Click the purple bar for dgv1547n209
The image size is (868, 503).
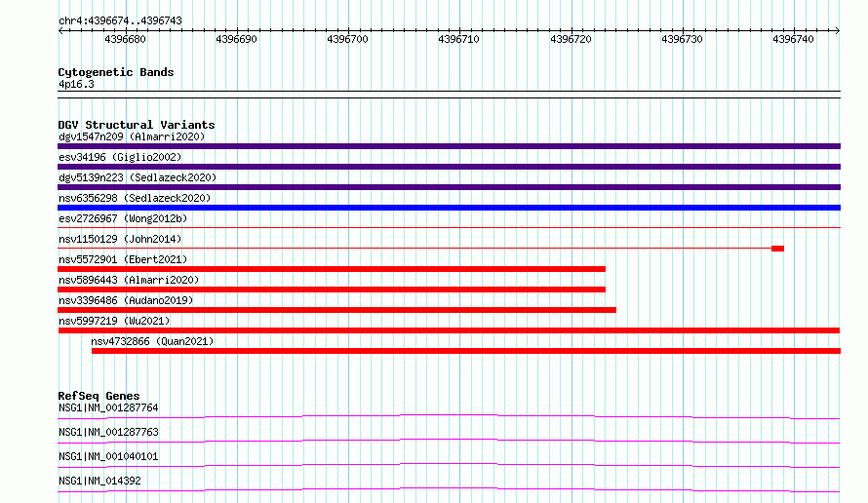(449, 146)
